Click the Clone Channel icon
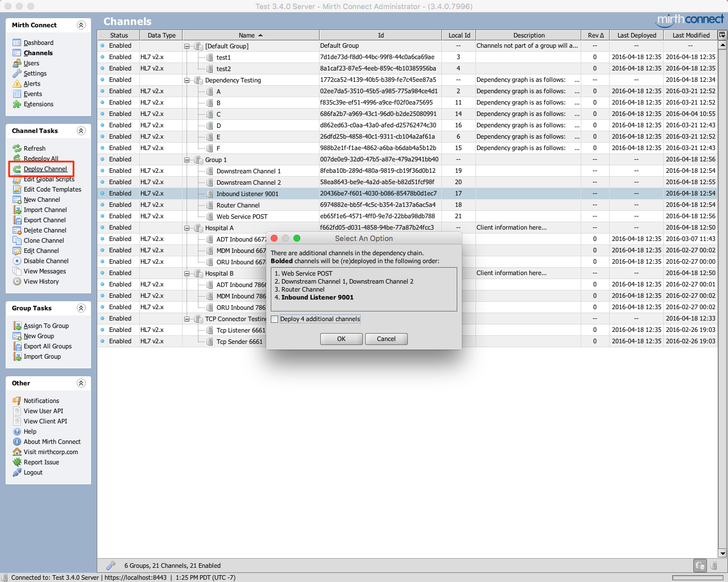 coord(17,240)
